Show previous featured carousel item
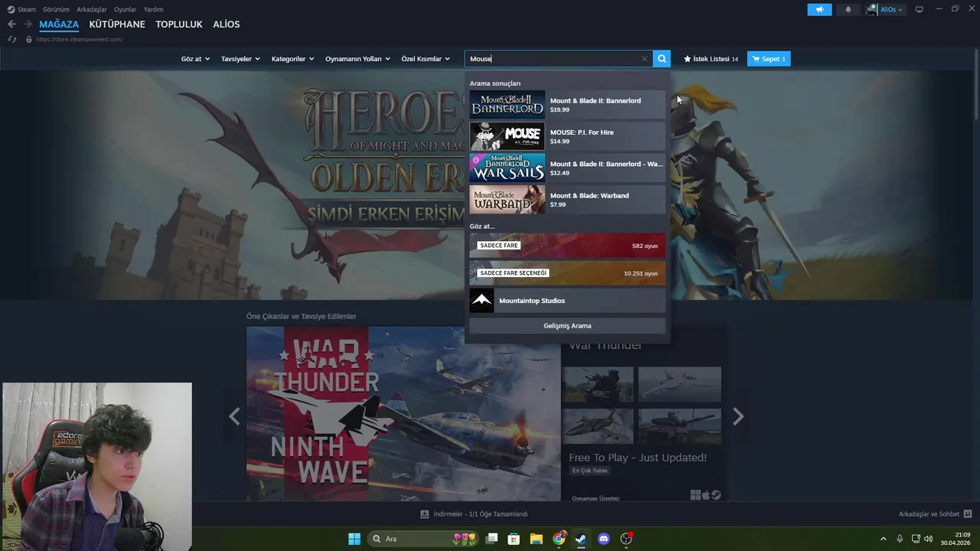Screen dimensions: 980x551 coord(234,416)
